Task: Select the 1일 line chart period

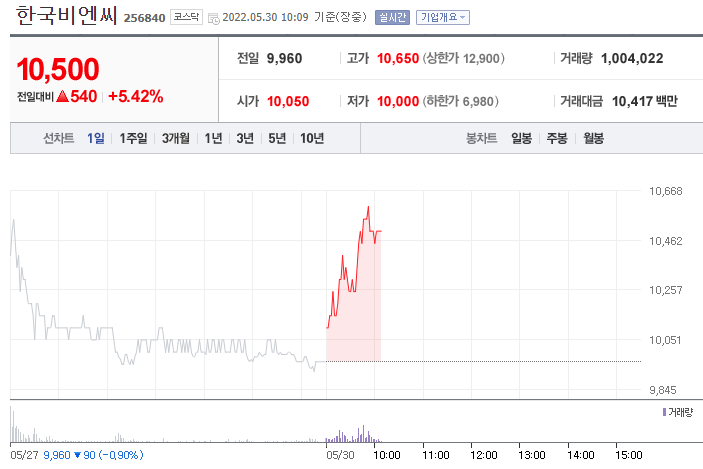Action: point(96,138)
